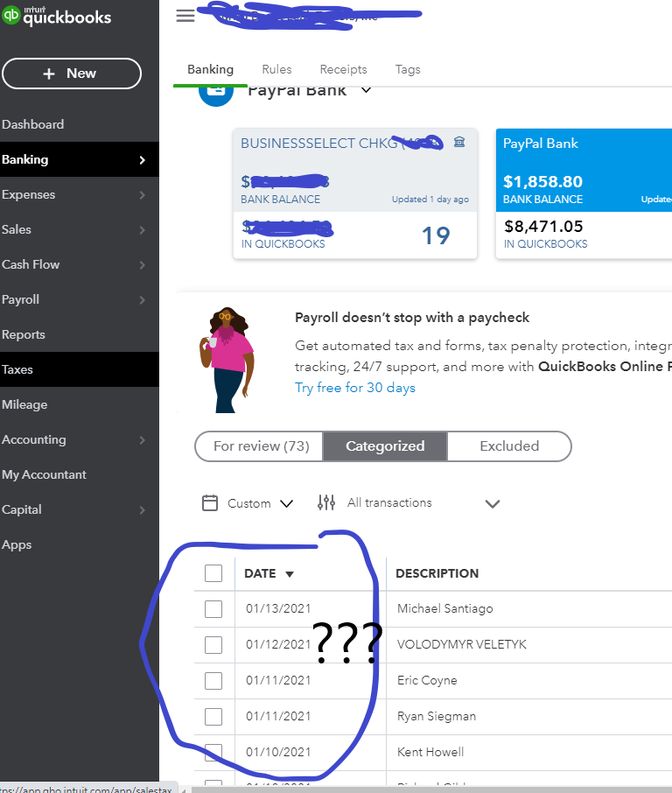Click the bank icon on the BUSINESSSELECT CHKG card
The image size is (672, 793).
click(x=459, y=142)
